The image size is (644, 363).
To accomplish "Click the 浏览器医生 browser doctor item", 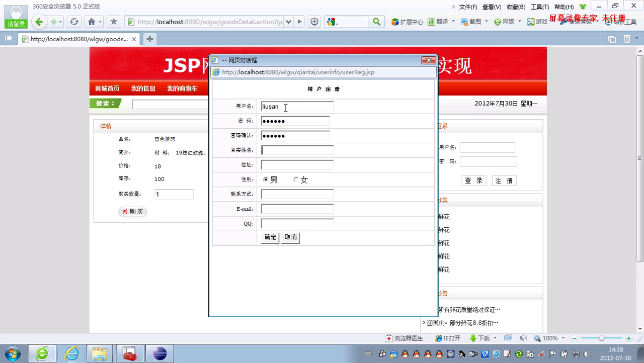I will (404, 338).
